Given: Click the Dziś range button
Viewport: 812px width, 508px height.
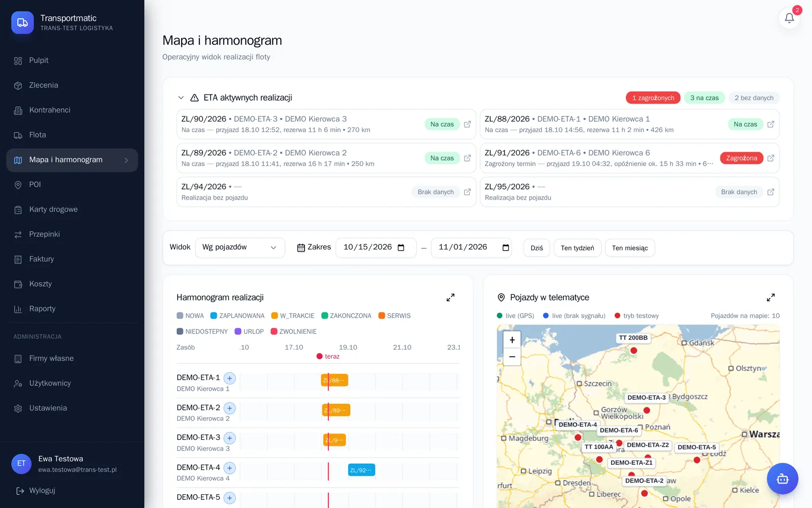Looking at the screenshot, I should pos(536,248).
